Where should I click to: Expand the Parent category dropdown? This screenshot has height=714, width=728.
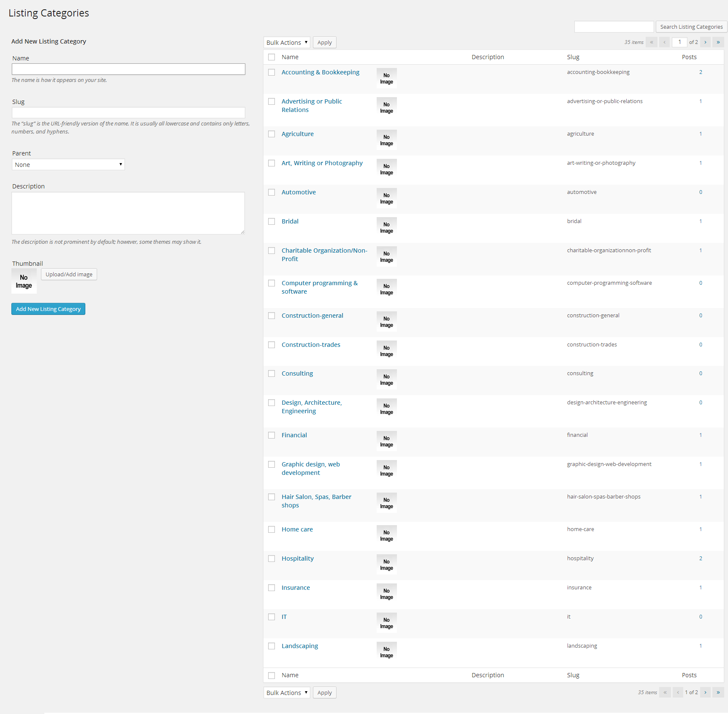[x=68, y=165]
